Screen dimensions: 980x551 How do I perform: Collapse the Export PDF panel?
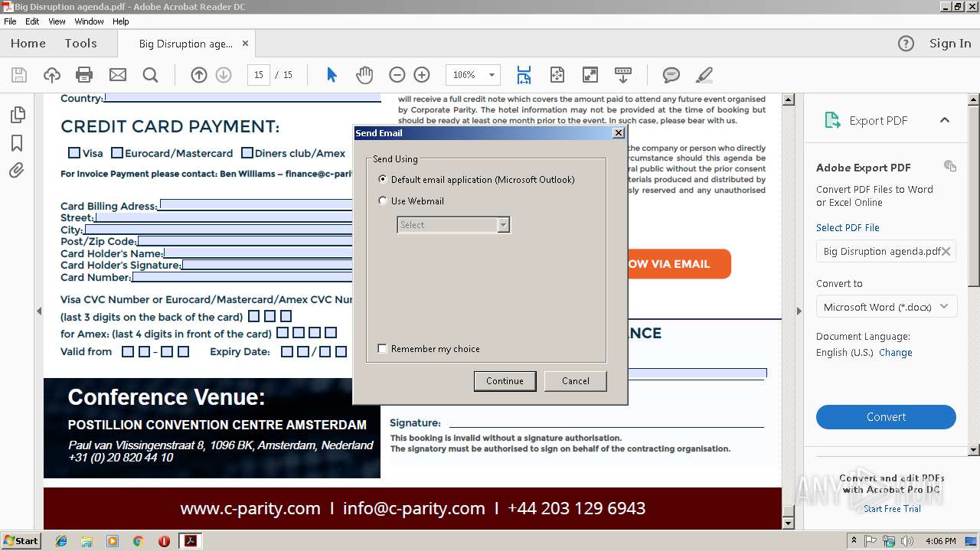coord(945,120)
